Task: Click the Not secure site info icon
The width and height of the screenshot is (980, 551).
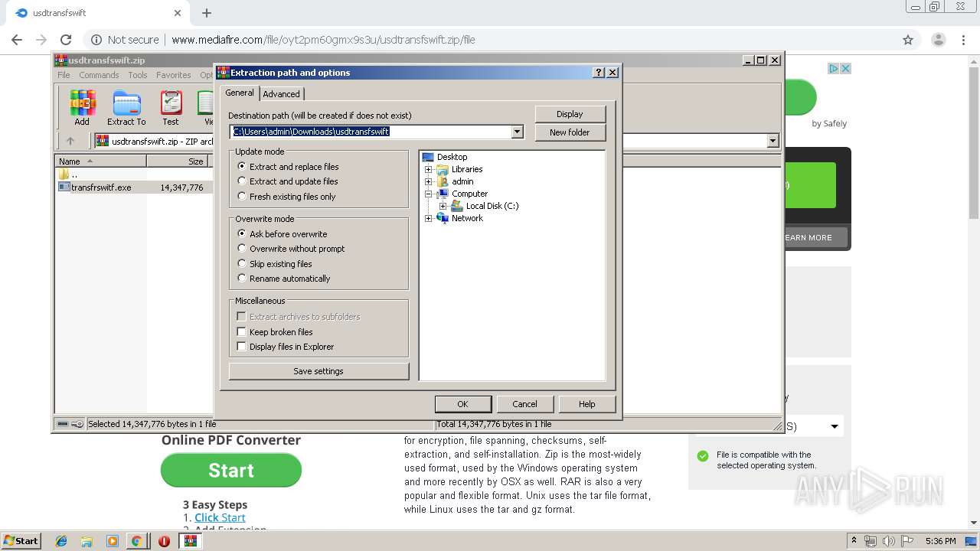Action: [x=96, y=40]
